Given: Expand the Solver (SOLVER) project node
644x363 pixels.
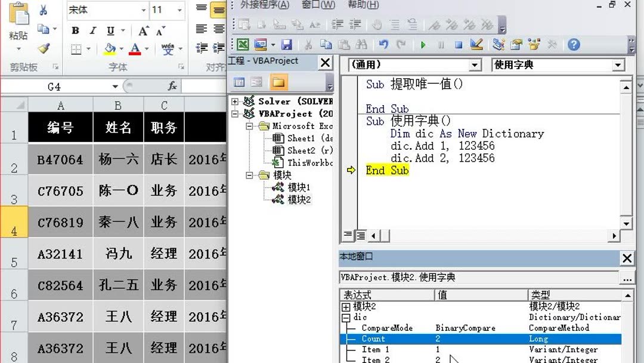Looking at the screenshot, I should coord(234,101).
